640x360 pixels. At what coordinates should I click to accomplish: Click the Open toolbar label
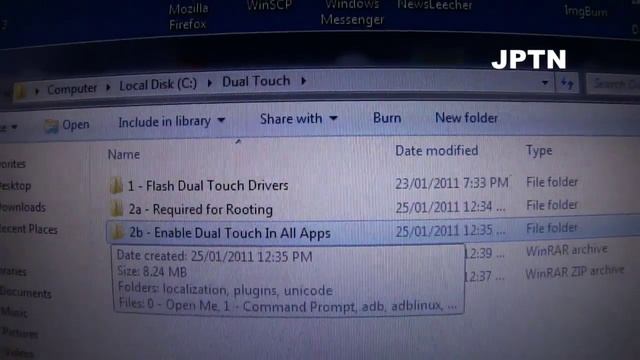pos(76,124)
